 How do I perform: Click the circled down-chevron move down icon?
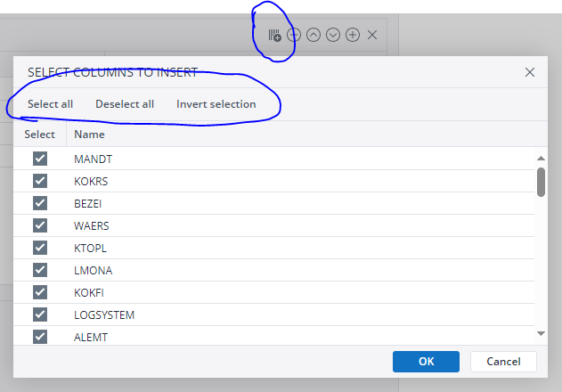(333, 35)
